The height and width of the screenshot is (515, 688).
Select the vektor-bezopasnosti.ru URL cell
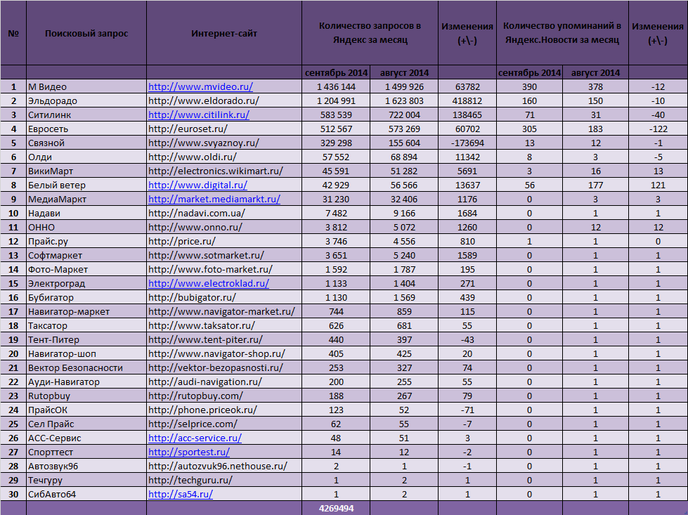pos(224,368)
